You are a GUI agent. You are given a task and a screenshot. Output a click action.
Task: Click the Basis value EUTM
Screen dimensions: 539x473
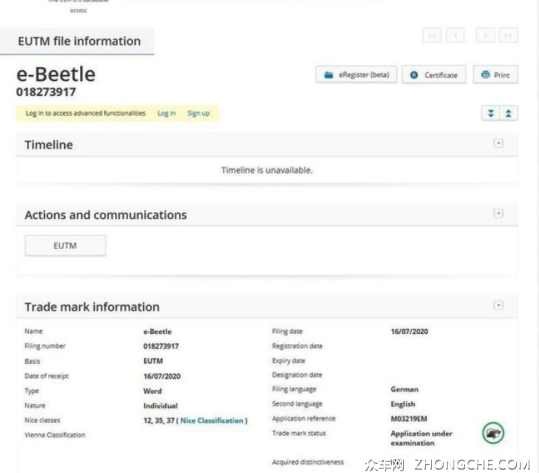[153, 361]
